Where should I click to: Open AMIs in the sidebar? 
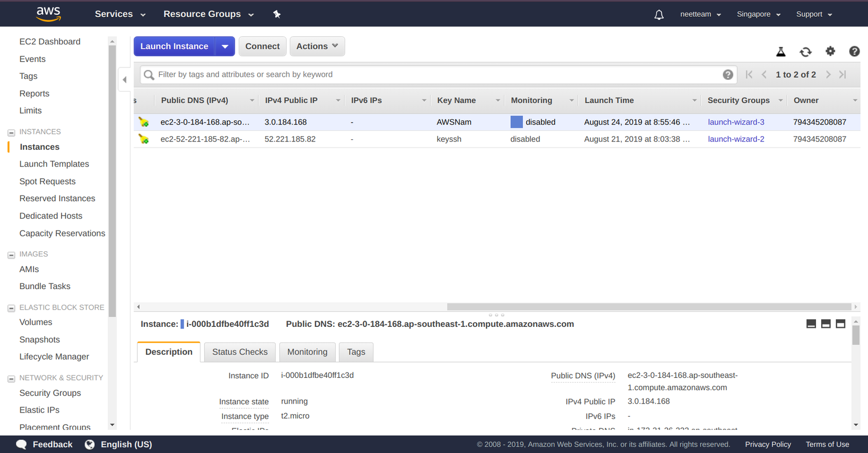(x=29, y=269)
